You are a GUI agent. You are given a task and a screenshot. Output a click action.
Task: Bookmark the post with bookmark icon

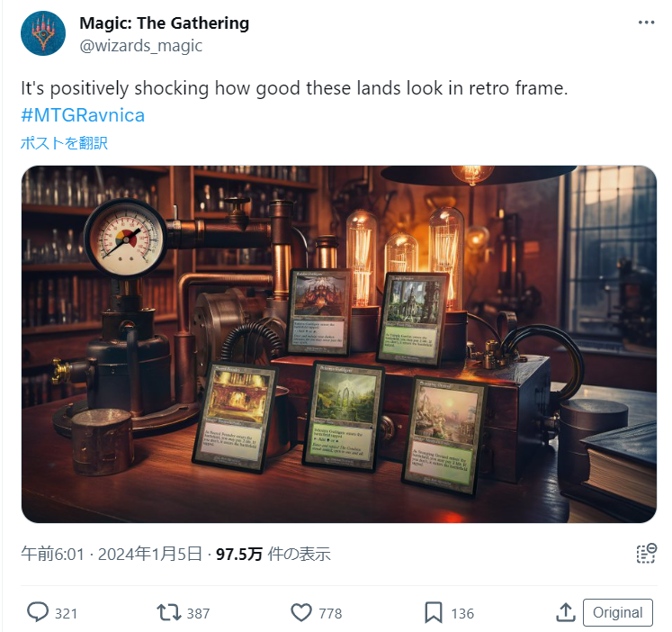click(x=434, y=612)
